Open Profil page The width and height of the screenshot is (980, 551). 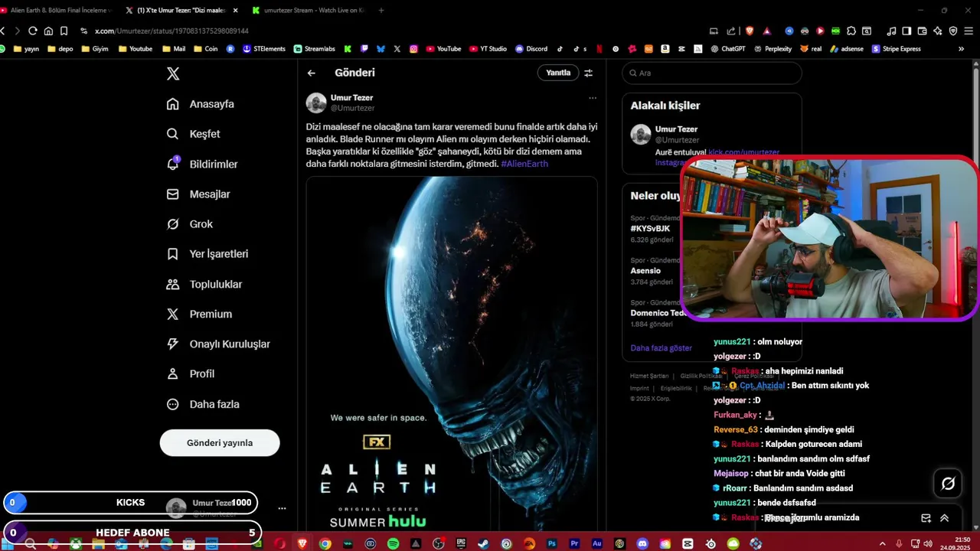[x=191, y=374]
